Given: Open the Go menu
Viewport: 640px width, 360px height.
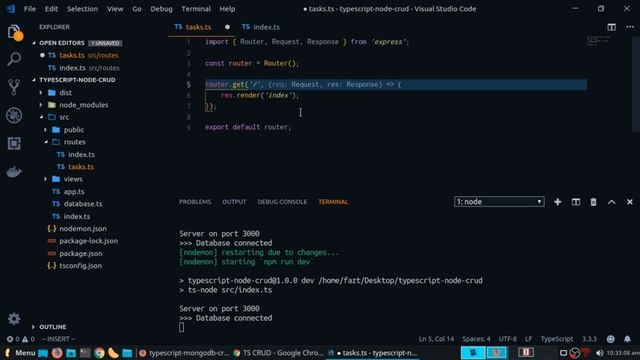Looking at the screenshot, I should click(x=137, y=9).
